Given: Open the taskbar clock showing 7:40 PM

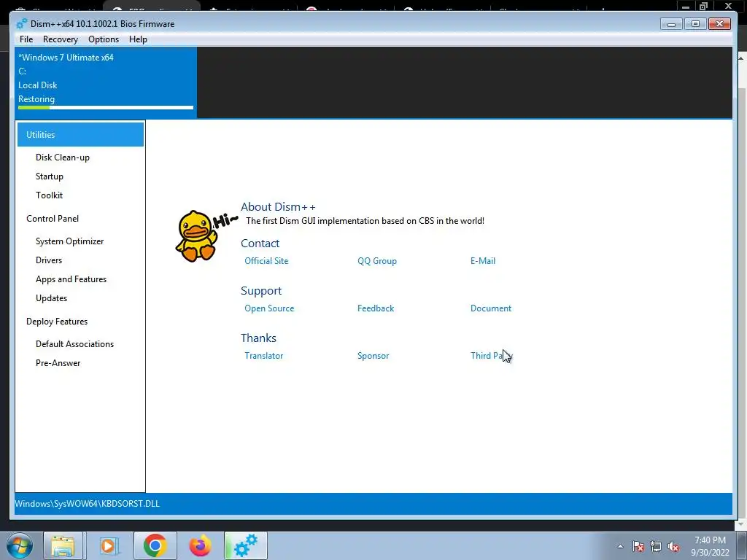Looking at the screenshot, I should [710, 546].
